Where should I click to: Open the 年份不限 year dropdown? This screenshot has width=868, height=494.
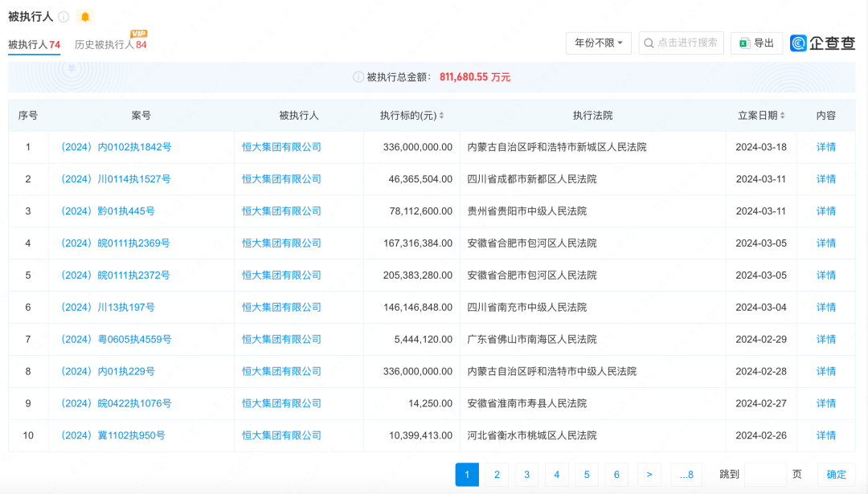coord(598,43)
